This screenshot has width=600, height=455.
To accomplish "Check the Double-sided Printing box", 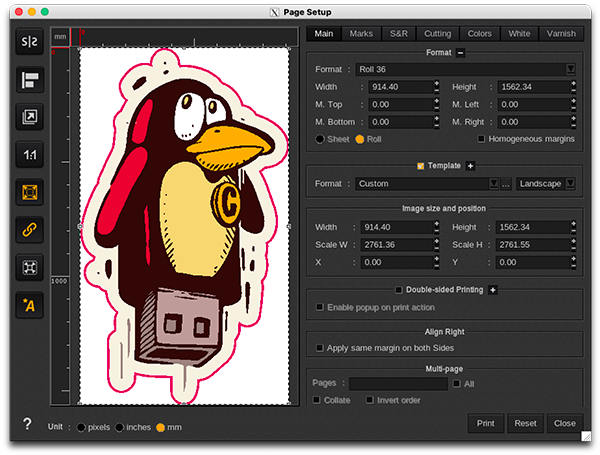I will (399, 290).
